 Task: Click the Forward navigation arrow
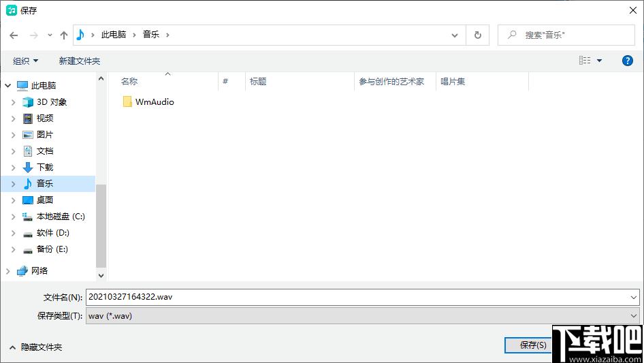33,35
